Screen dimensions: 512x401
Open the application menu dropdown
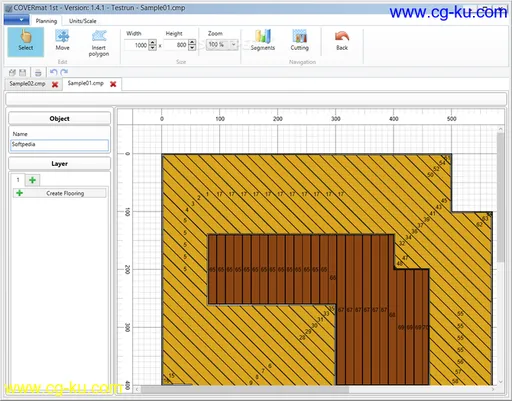[16, 20]
